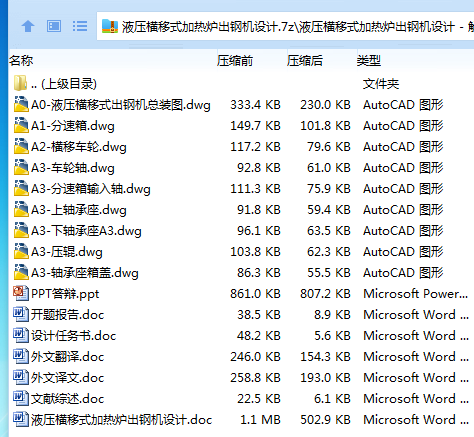Click the 149.7 KB size value
474x437 pixels.
[x=255, y=126]
